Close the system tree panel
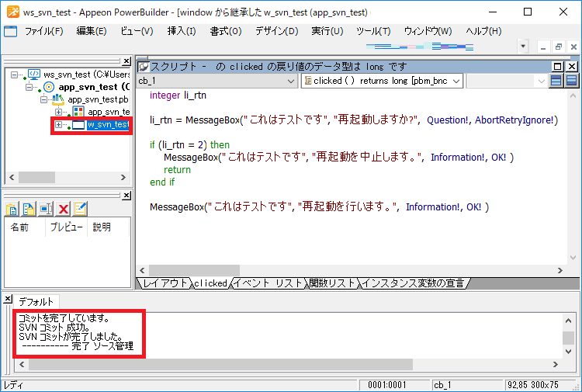 (x=127, y=61)
